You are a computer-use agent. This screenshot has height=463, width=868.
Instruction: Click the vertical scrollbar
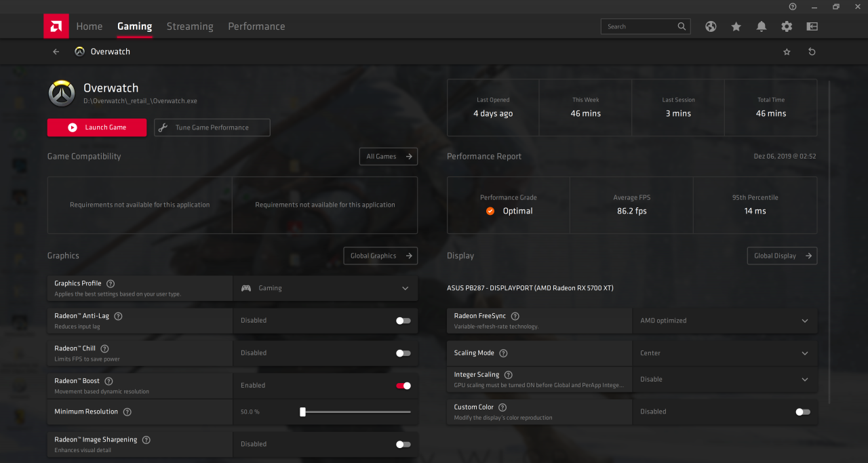829,242
